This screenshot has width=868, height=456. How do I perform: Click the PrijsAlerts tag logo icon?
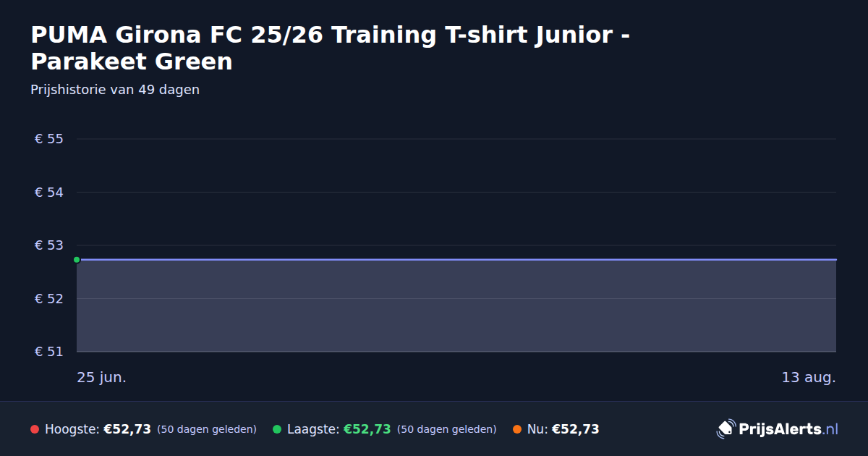[x=726, y=429]
